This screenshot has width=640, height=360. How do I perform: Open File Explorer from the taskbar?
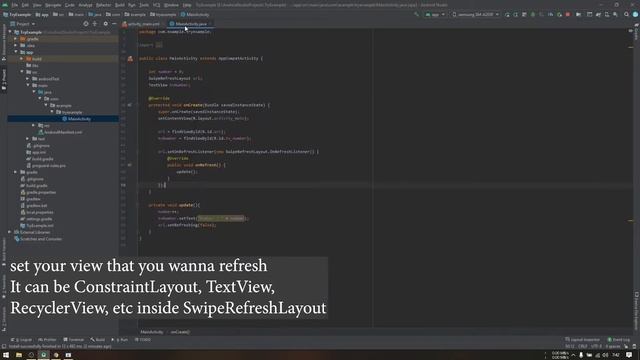(19, 355)
